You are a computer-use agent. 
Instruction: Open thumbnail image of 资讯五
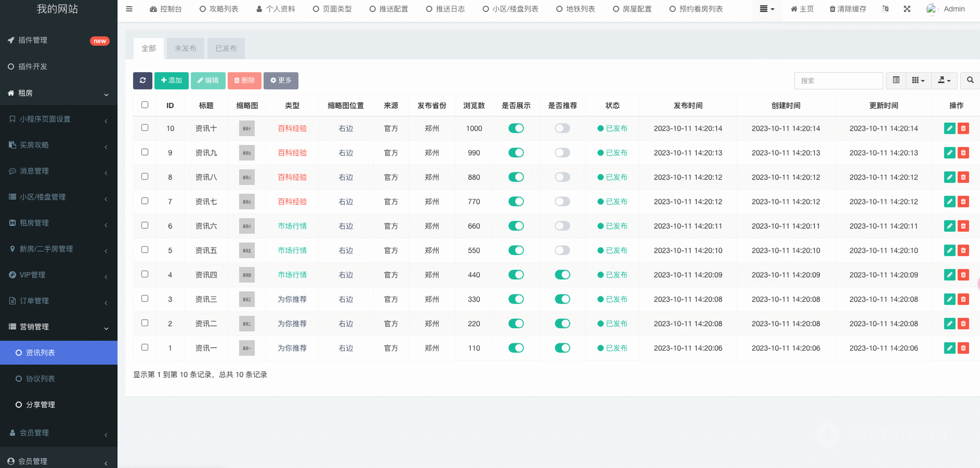click(247, 251)
